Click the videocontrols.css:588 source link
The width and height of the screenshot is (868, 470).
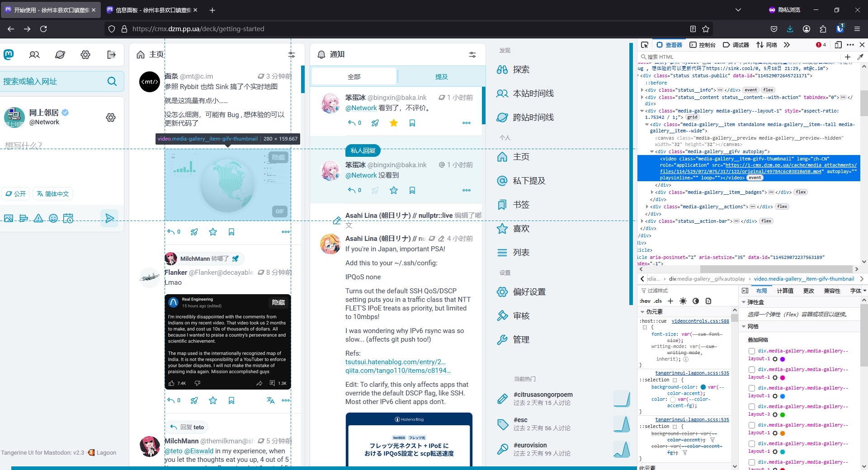[700, 321]
